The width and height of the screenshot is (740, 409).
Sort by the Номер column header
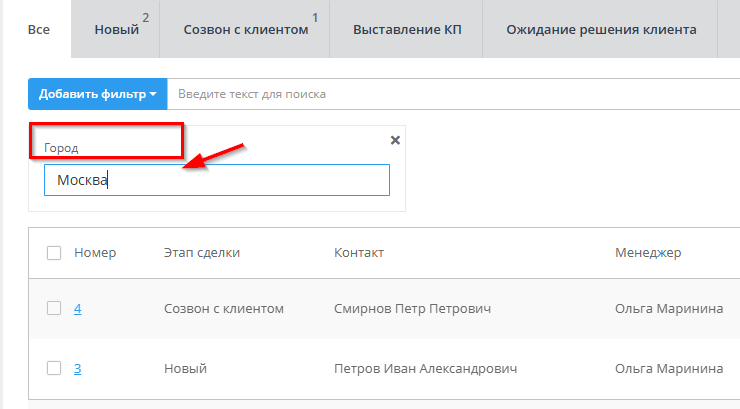pos(95,253)
